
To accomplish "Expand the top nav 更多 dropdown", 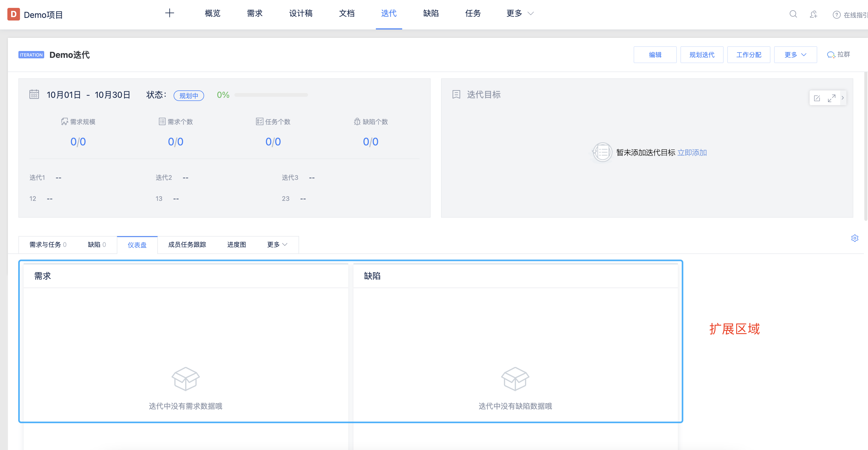I will (x=520, y=13).
